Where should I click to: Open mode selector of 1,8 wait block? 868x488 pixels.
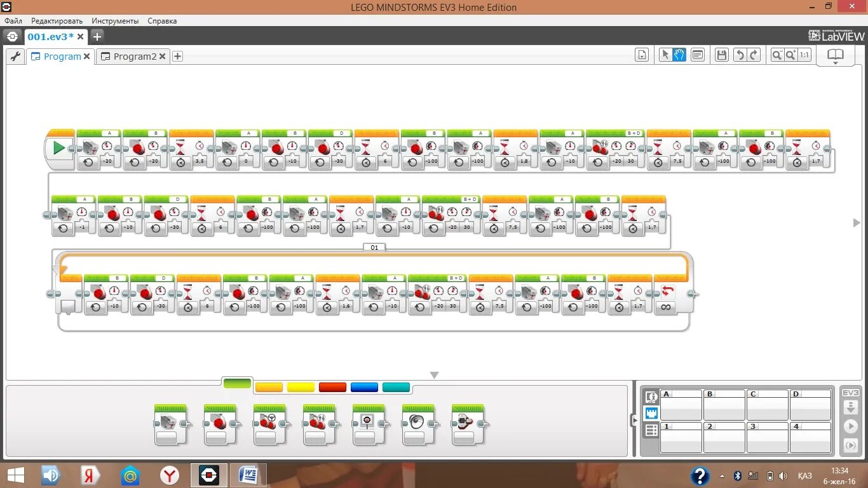coord(505,163)
